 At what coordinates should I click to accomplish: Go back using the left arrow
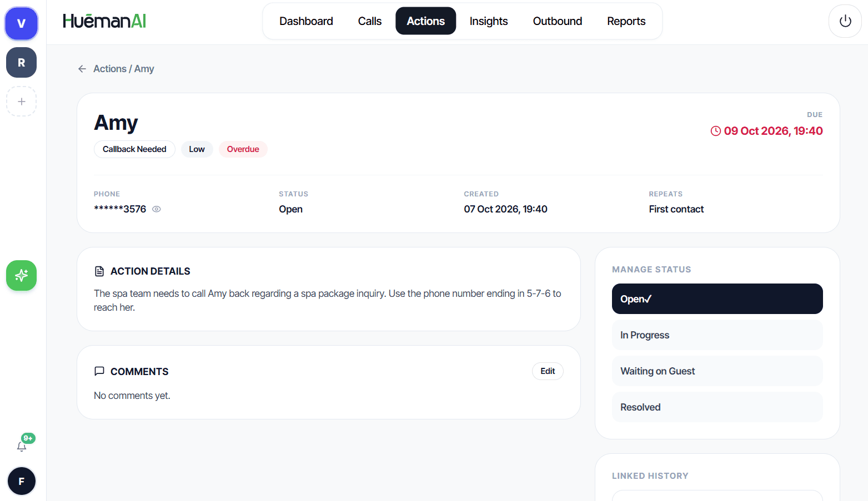(82, 69)
